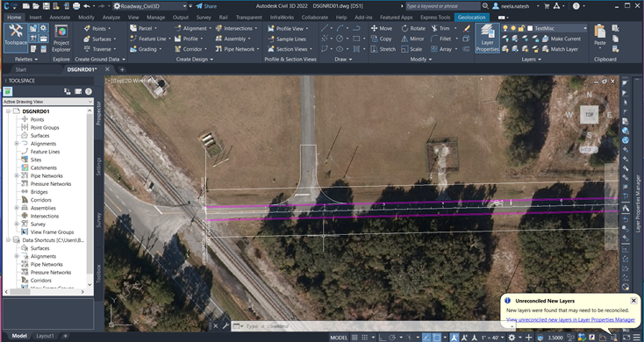Select the Mirror modify tool
Screen dimensions: 644x342
point(412,39)
